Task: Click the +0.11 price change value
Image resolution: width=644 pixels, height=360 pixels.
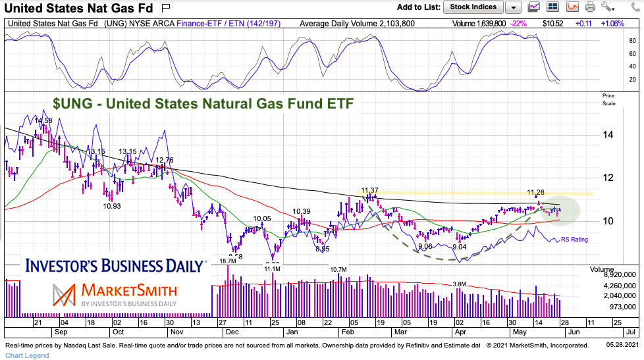Action: [583, 24]
